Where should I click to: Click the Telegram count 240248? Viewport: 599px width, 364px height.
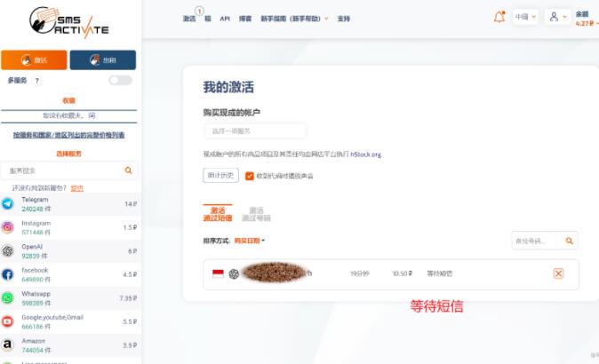(36, 210)
